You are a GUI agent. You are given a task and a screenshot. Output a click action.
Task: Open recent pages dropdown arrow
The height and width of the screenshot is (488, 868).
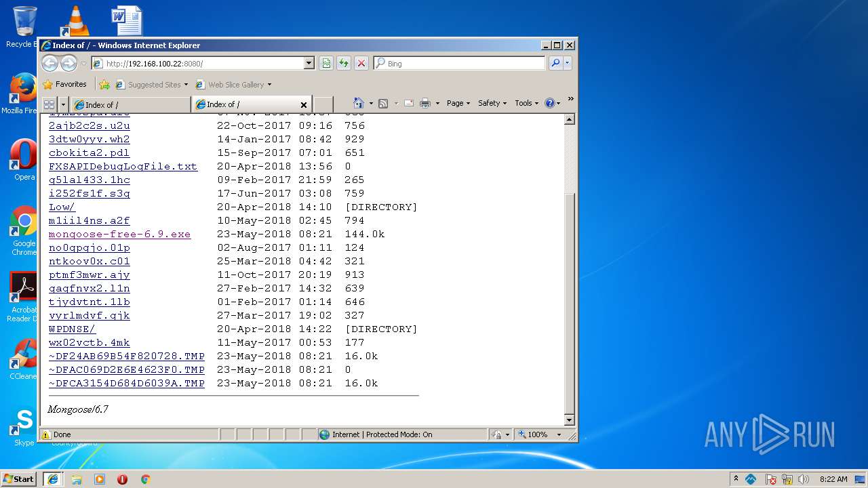coord(83,64)
